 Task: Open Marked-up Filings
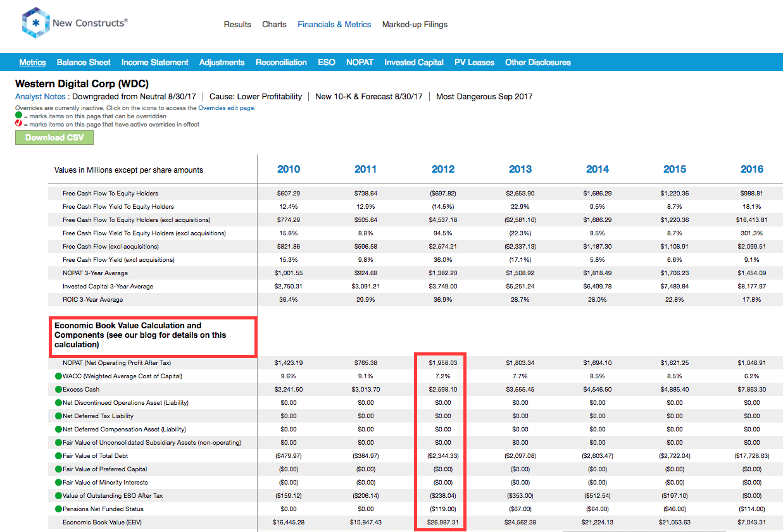[x=415, y=25]
